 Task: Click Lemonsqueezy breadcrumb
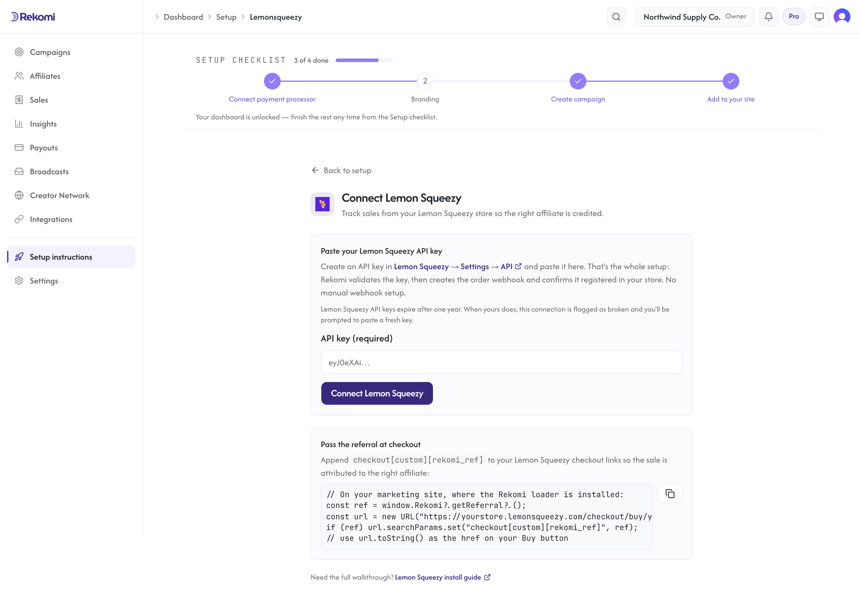[276, 17]
